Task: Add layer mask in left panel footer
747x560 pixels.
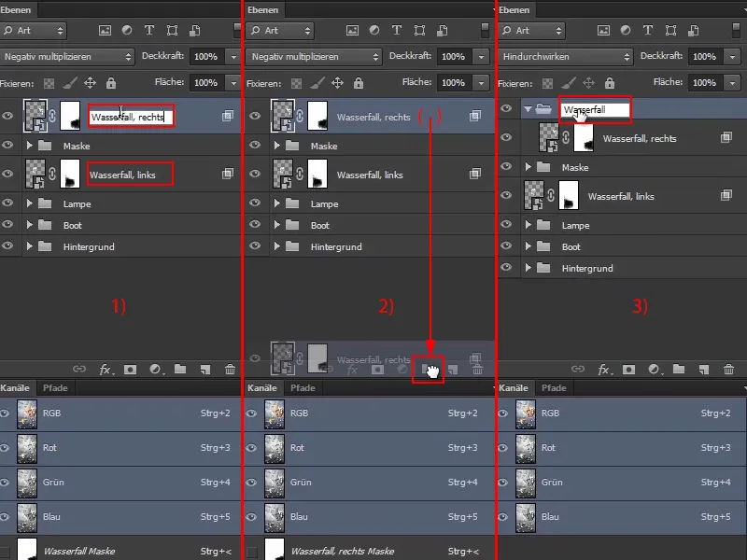Action: (130, 370)
